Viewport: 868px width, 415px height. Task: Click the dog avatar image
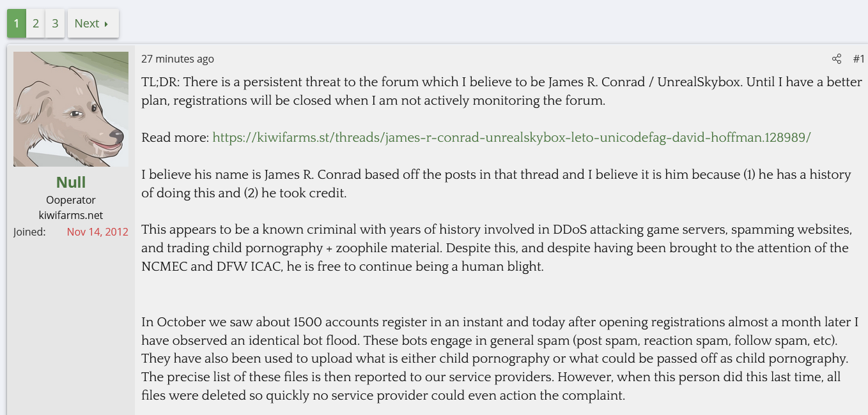(71, 109)
